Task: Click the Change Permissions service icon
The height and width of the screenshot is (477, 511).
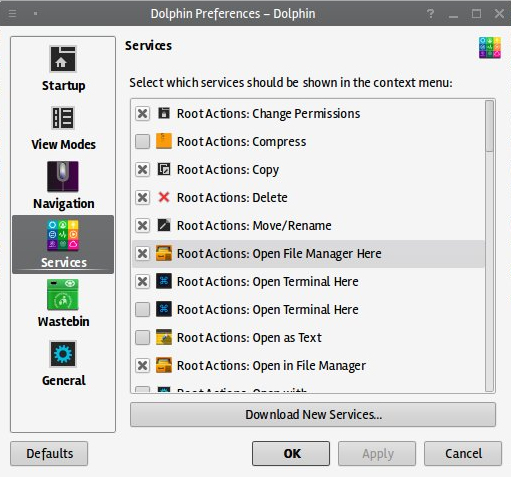Action: coord(164,113)
